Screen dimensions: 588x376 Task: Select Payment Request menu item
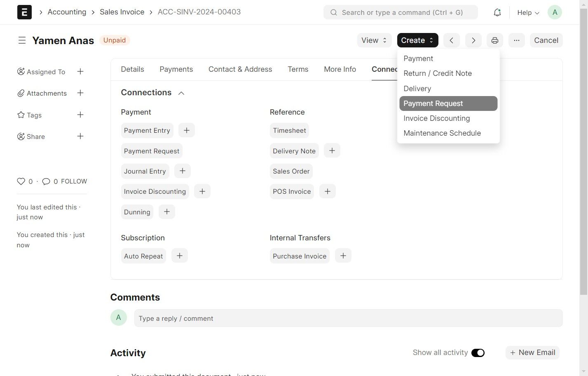point(448,103)
